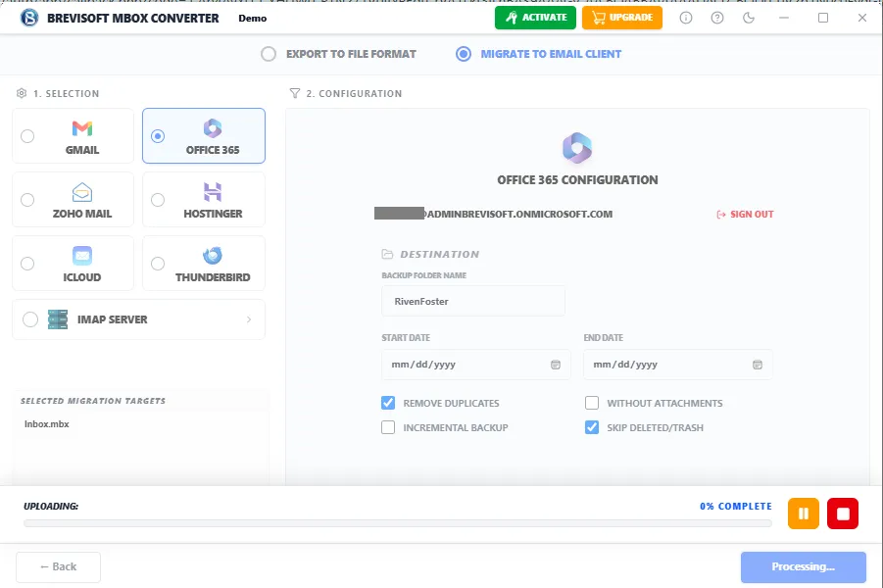The height and width of the screenshot is (588, 883).
Task: Click the account email address text
Action: pyautogui.click(x=493, y=214)
